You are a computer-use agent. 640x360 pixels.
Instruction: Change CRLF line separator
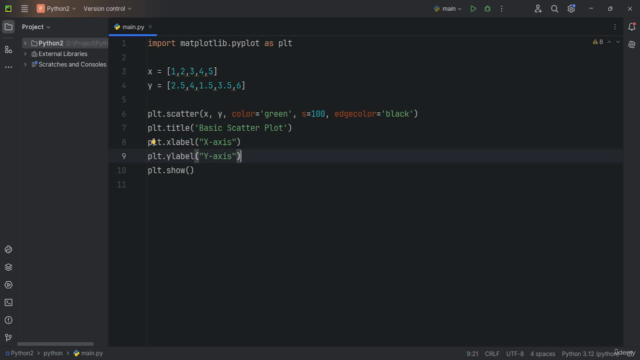click(x=492, y=354)
